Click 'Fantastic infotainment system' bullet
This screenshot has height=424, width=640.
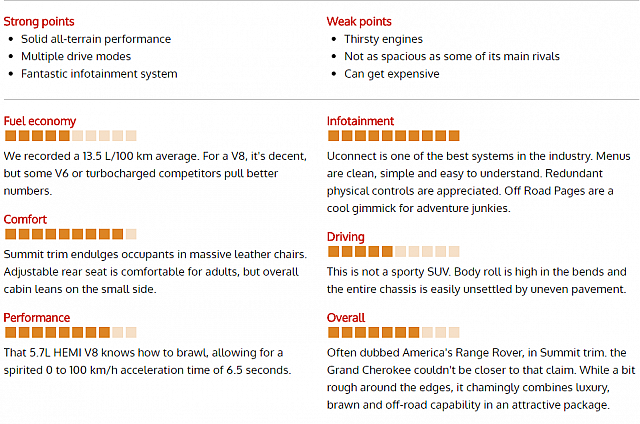99,74
